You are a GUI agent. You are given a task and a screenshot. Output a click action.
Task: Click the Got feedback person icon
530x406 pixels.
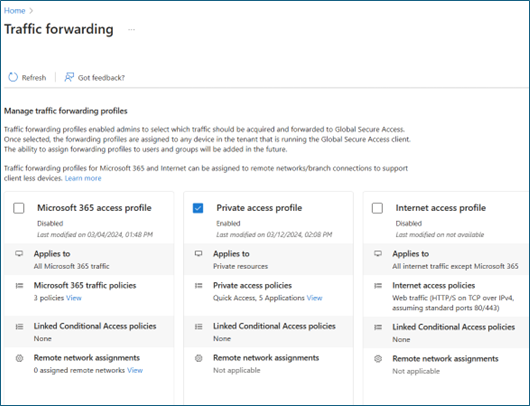coord(69,77)
